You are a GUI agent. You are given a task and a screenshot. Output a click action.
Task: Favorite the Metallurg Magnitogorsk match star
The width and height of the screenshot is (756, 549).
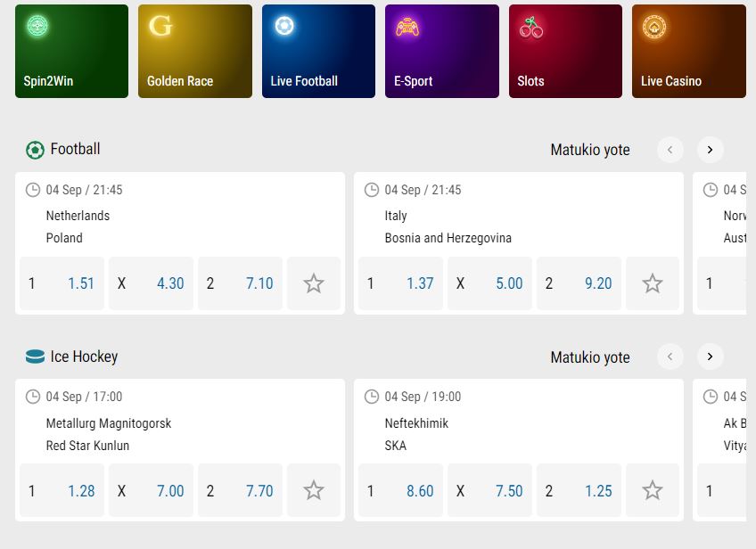(314, 490)
